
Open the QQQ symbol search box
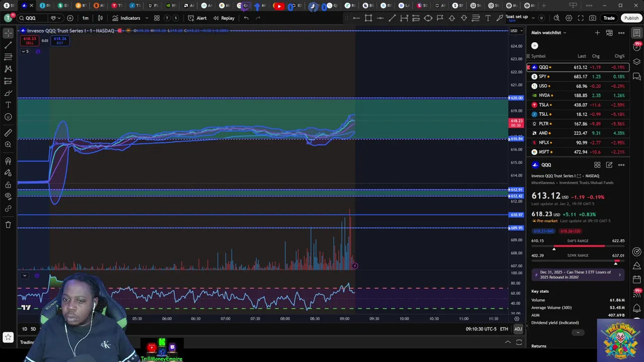(31, 18)
